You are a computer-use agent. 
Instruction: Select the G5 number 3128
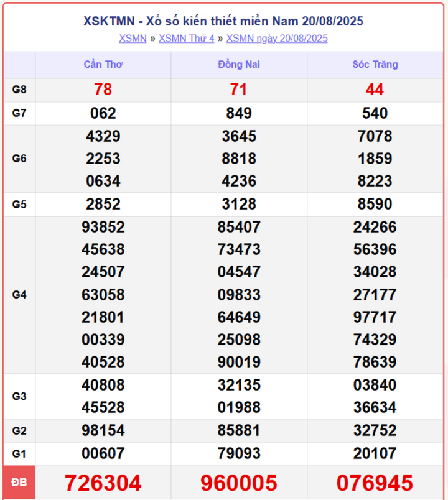point(239,204)
